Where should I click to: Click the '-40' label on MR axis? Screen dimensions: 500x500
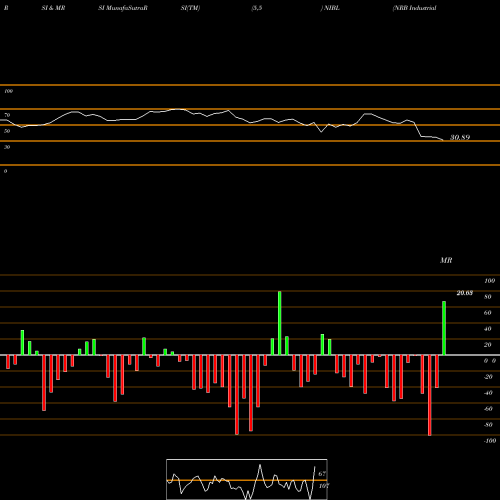pyautogui.click(x=488, y=393)
